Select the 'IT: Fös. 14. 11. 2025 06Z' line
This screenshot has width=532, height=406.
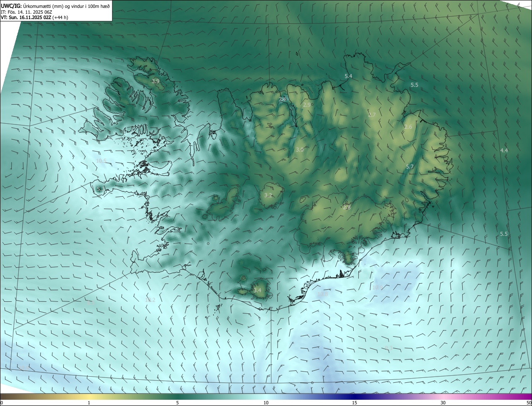(x=27, y=12)
